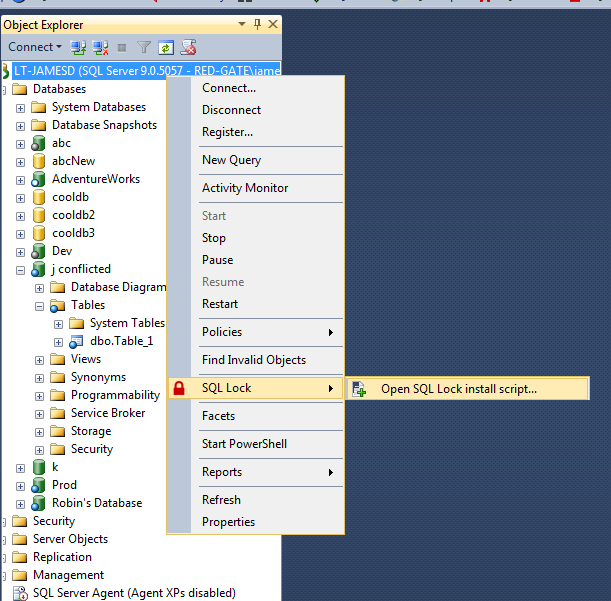Choose New Query from the context menu
Image resolution: width=611 pixels, height=601 pixels.
tap(231, 160)
